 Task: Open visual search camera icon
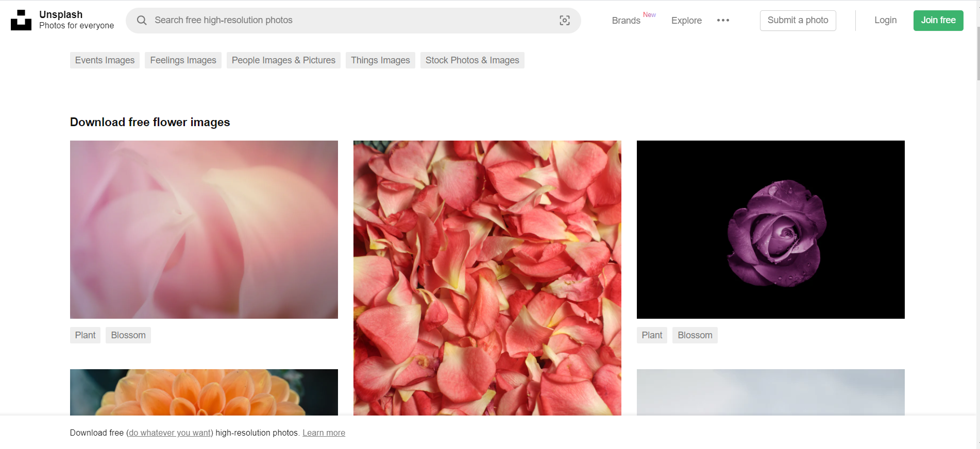point(565,20)
